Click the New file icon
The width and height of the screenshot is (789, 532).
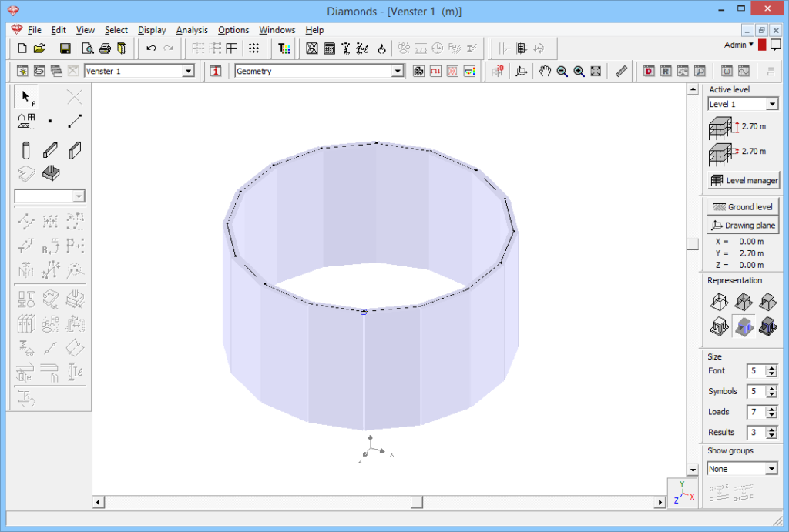22,49
